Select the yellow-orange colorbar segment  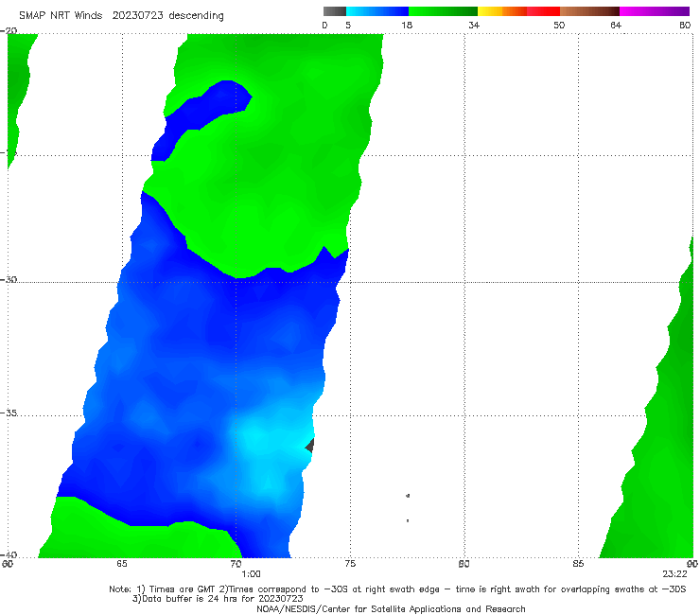coord(502,11)
